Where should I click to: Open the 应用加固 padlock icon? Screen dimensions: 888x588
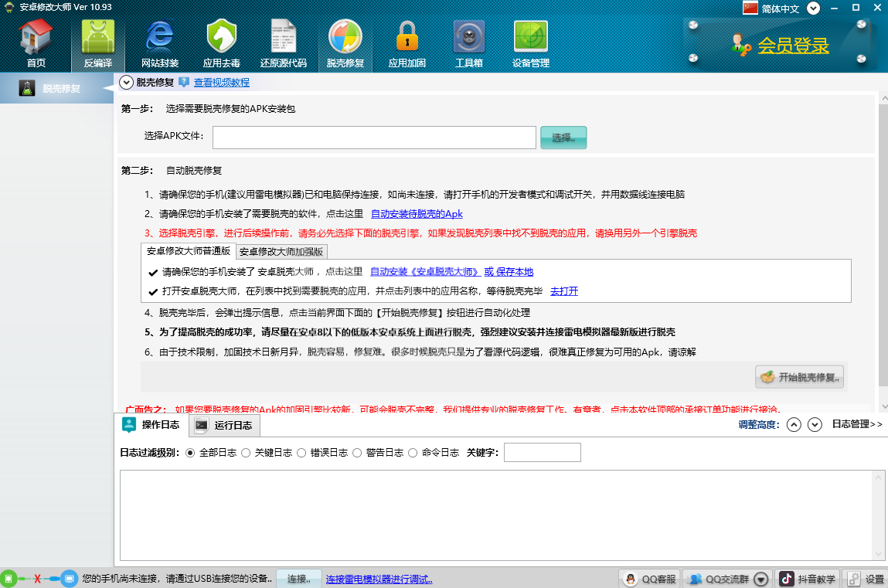(x=407, y=43)
